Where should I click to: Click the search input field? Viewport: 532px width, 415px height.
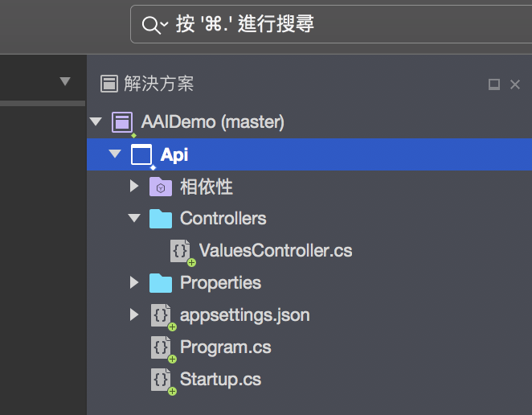(331, 24)
